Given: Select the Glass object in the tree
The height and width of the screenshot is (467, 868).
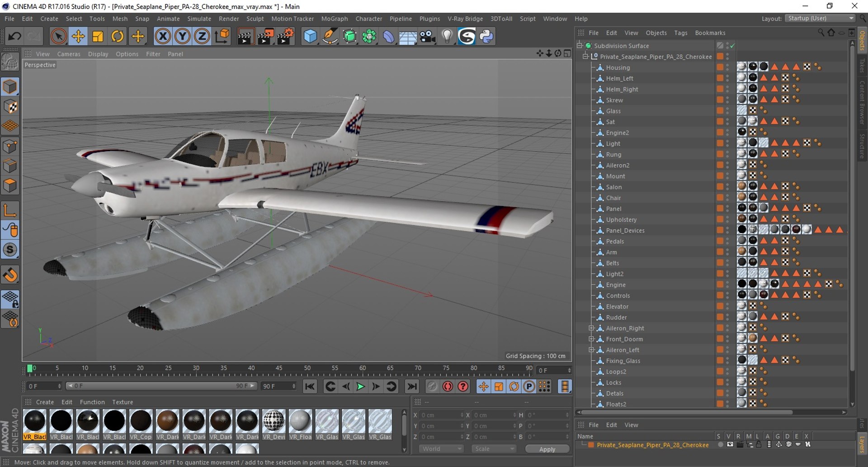Looking at the screenshot, I should coord(613,111).
